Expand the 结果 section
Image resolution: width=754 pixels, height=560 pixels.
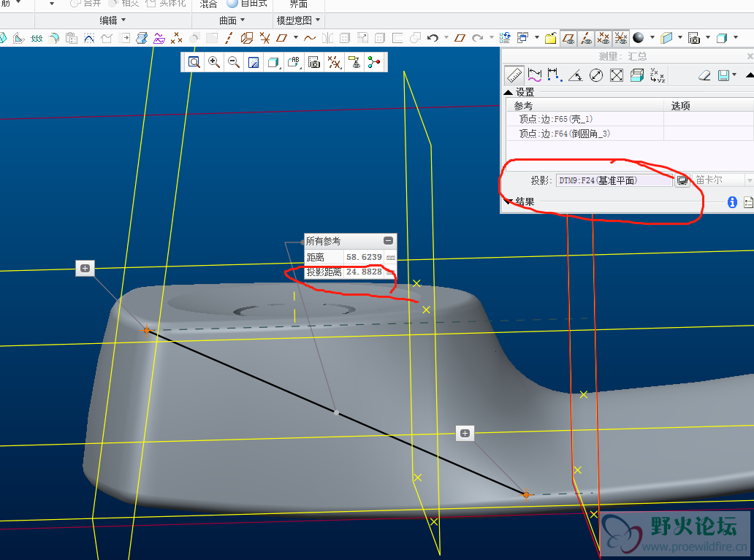point(508,202)
